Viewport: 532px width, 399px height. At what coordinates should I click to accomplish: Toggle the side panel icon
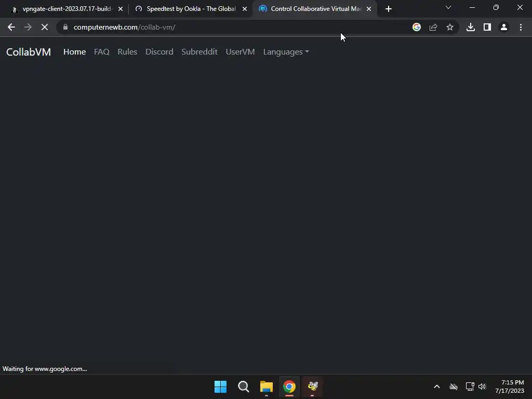click(487, 27)
